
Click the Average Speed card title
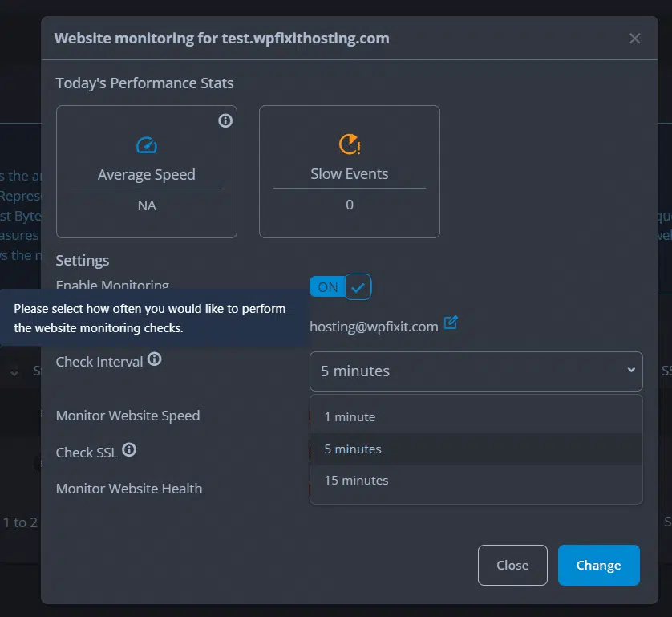[147, 175]
